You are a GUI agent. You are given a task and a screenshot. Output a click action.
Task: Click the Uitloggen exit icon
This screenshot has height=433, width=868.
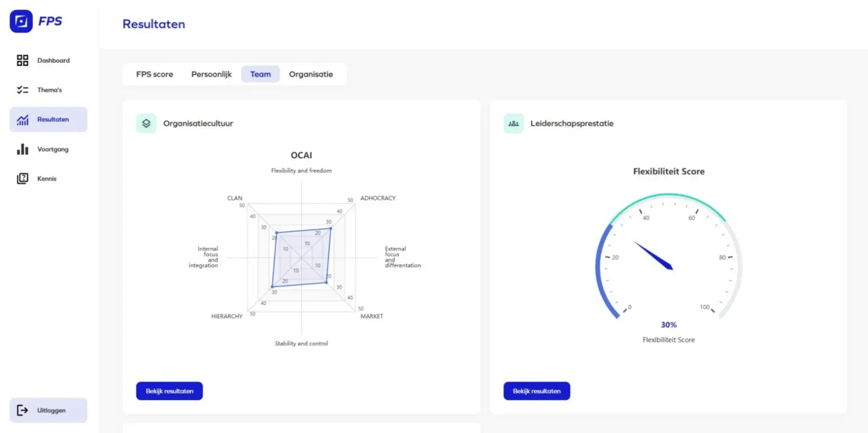tap(22, 410)
